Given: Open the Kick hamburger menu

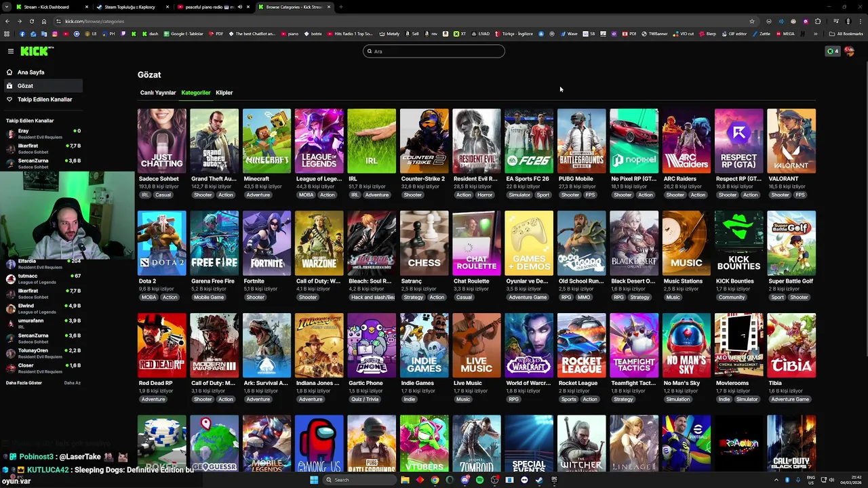Looking at the screenshot, I should [x=11, y=51].
